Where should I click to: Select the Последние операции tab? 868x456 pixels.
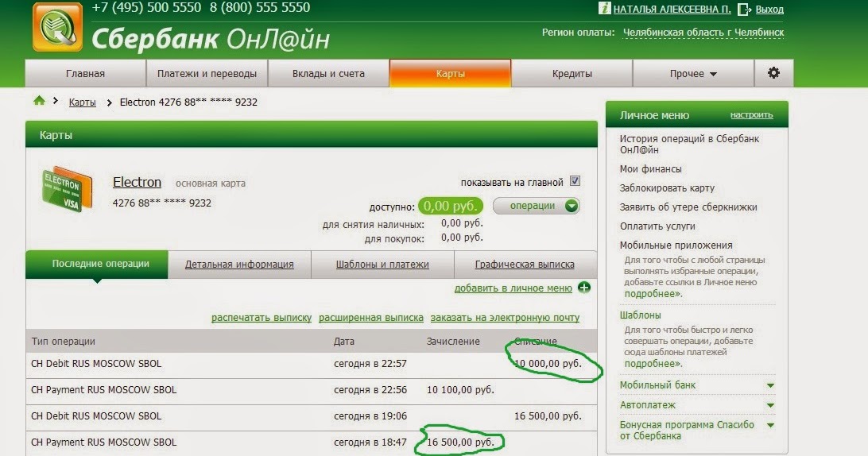(x=97, y=264)
